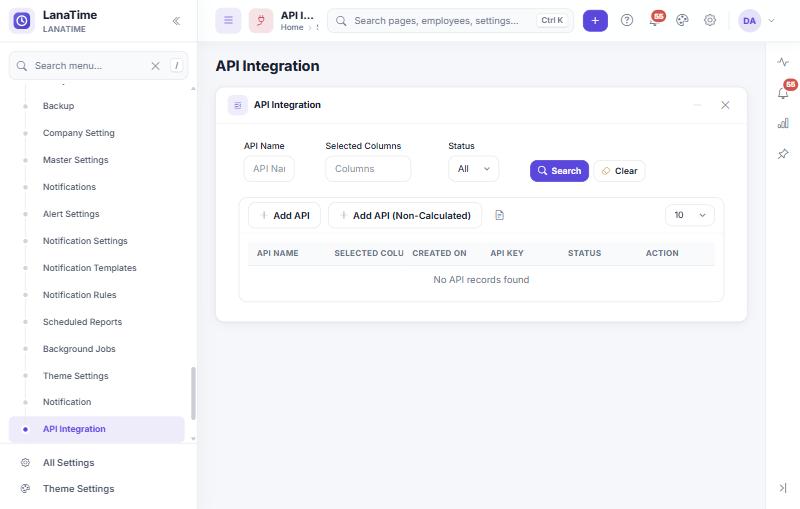
Task: Open activity pulse icon in right rail
Action: 783,62
